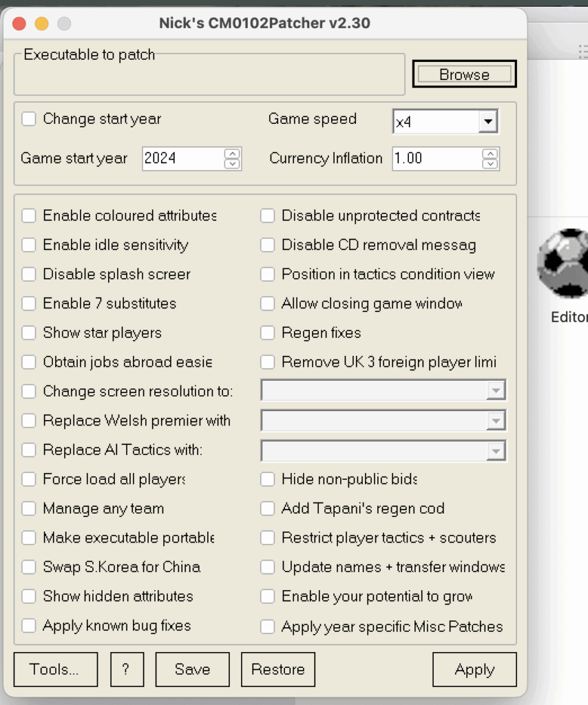Screen dimensions: 588x705
Task: Expand the screen resolution dropdown
Action: pyautogui.click(x=495, y=390)
